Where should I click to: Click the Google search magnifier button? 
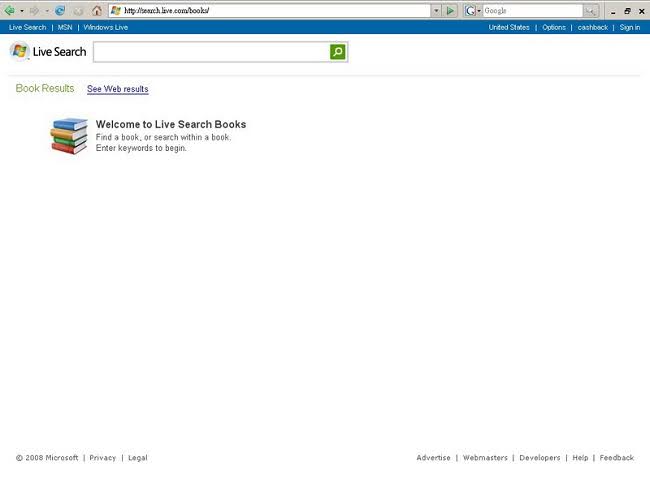coord(590,10)
